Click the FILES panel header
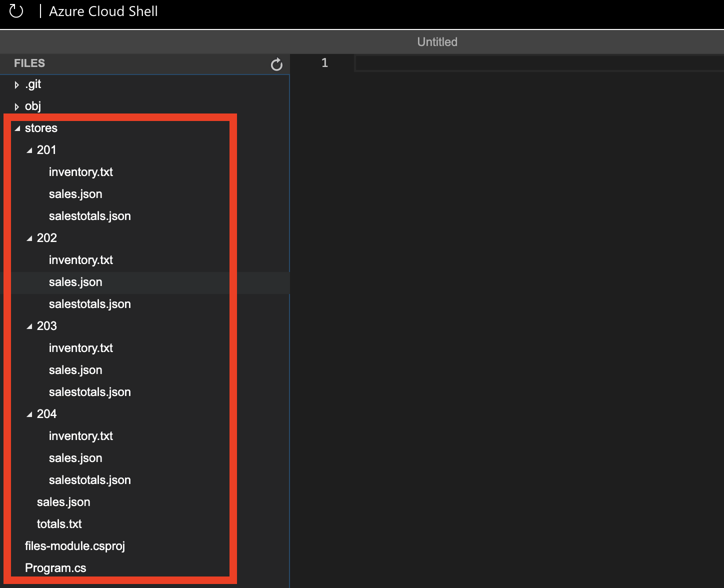The image size is (724, 588). tap(29, 63)
